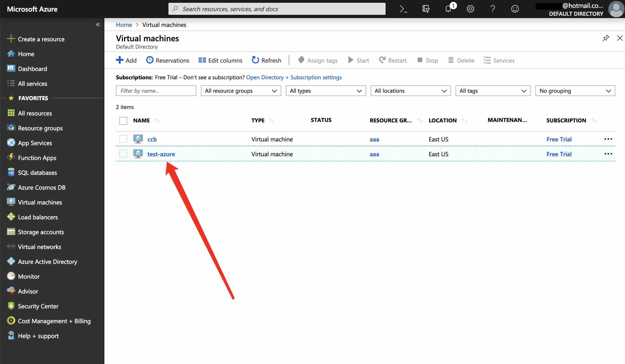Click the Refresh toolbar button
The width and height of the screenshot is (625, 364).
coord(266,60)
